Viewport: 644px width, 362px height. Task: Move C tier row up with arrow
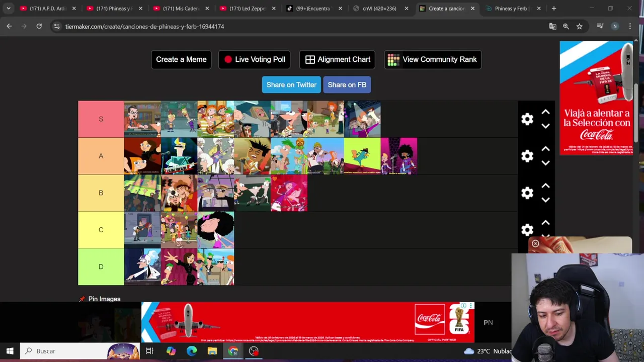(545, 223)
